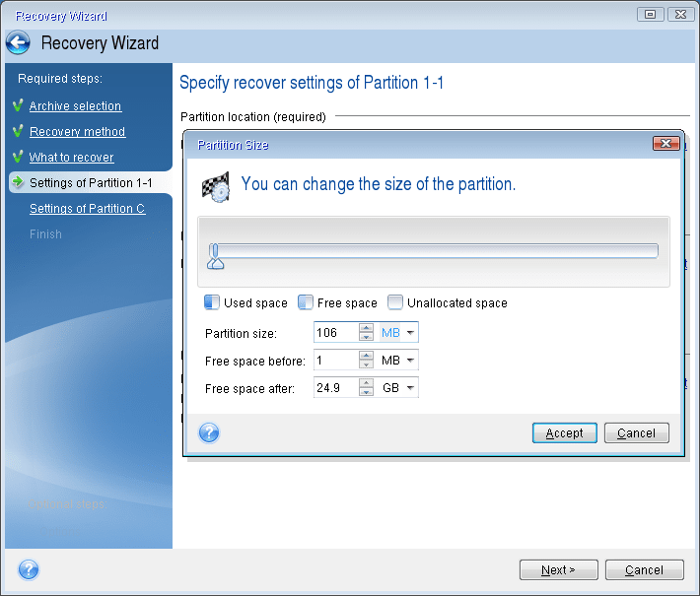Click the Used space legend box
This screenshot has width=700, height=596.
[212, 303]
